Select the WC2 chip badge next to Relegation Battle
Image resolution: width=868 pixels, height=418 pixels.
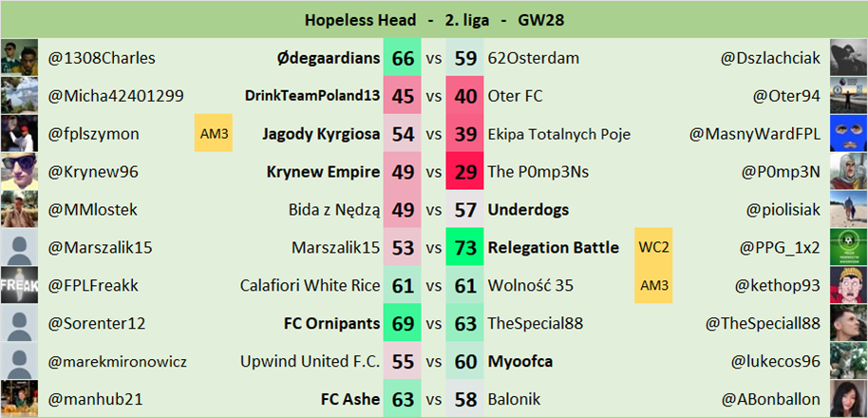tap(654, 247)
